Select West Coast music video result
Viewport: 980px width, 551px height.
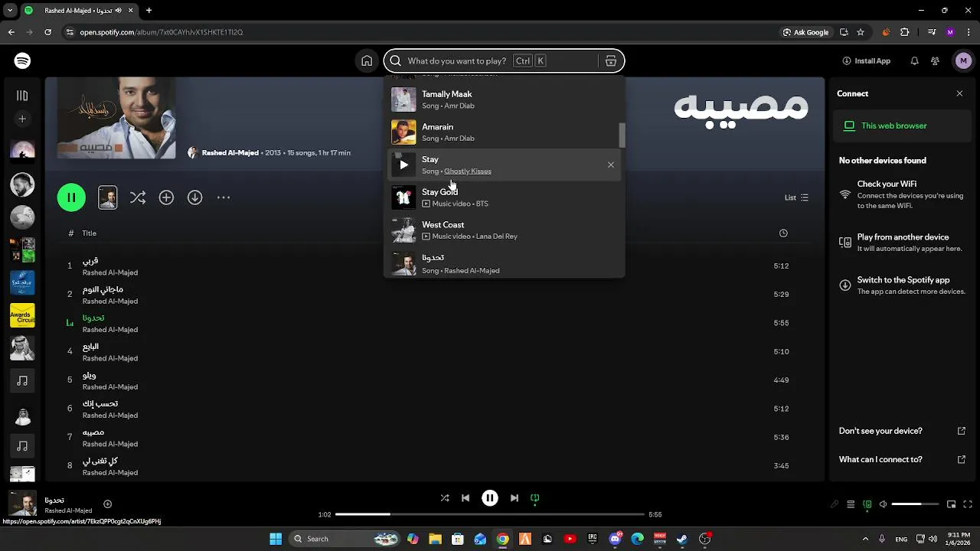coord(505,230)
